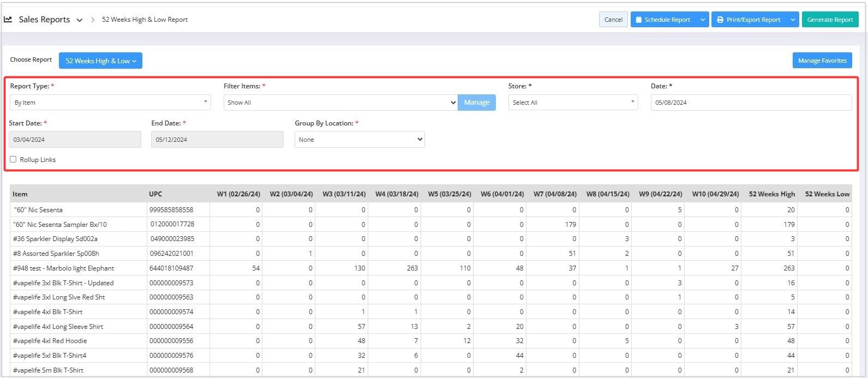Open the Filter Items Show All dropdown

[340, 103]
